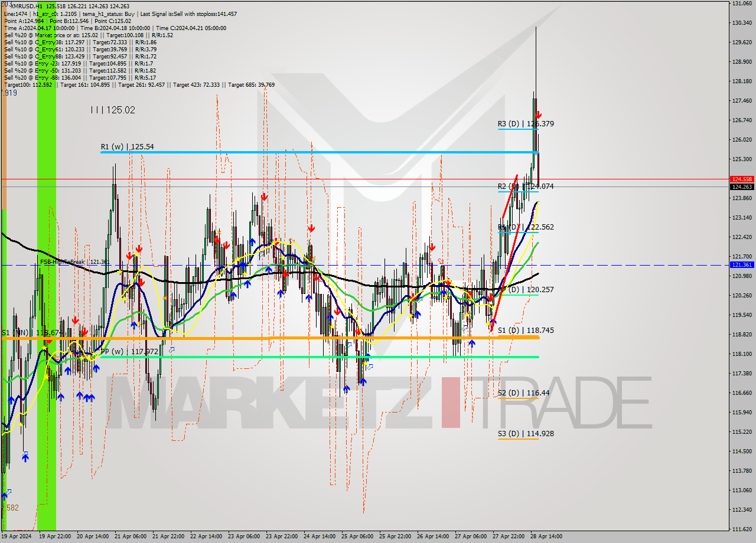
Task: Click the 128.180 value on price axis
Action: click(742, 81)
